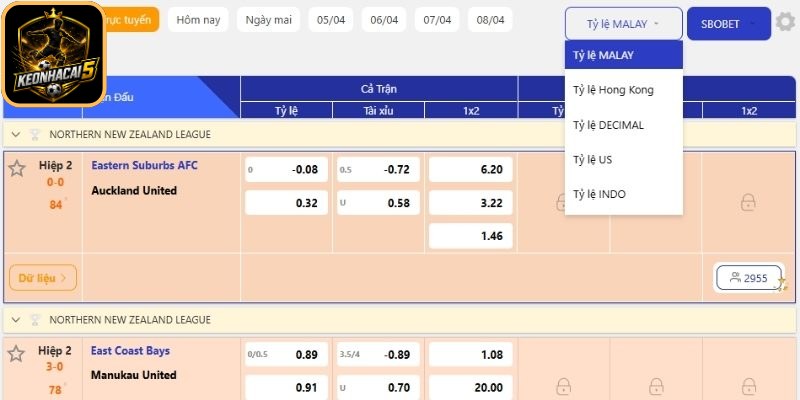
Task: Favorite the Eastern Suburbs AFC match star
Action: click(x=17, y=168)
